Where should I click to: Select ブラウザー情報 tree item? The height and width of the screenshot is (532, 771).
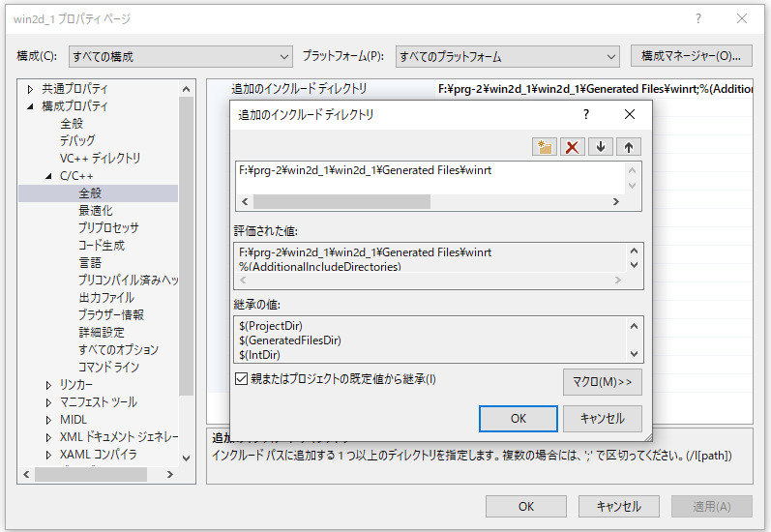pos(111,315)
